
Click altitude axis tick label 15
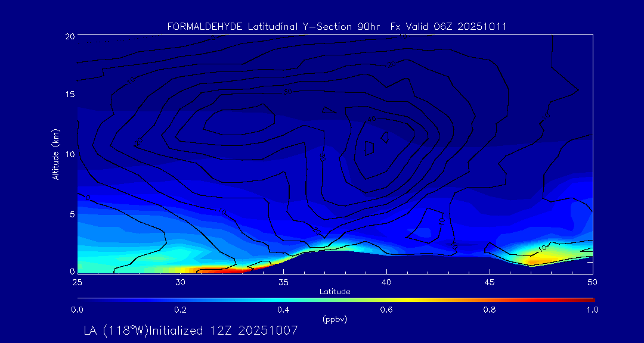click(x=70, y=94)
